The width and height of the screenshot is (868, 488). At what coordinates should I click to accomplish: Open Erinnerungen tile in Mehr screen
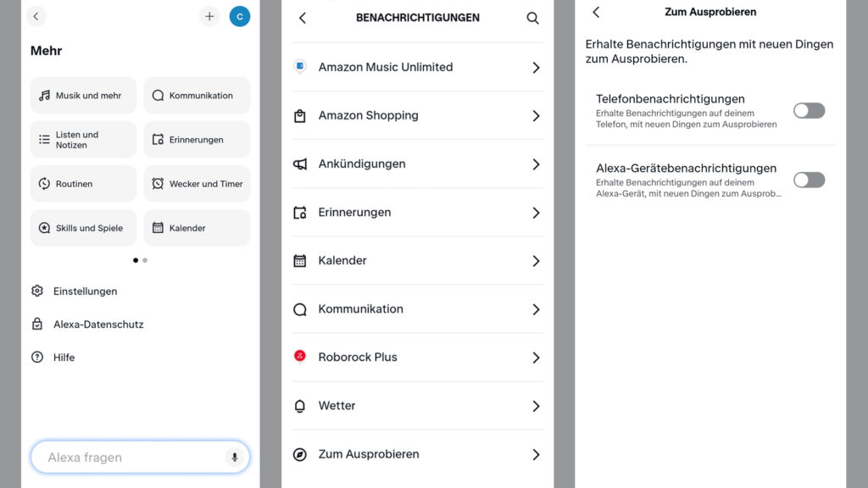[197, 140]
